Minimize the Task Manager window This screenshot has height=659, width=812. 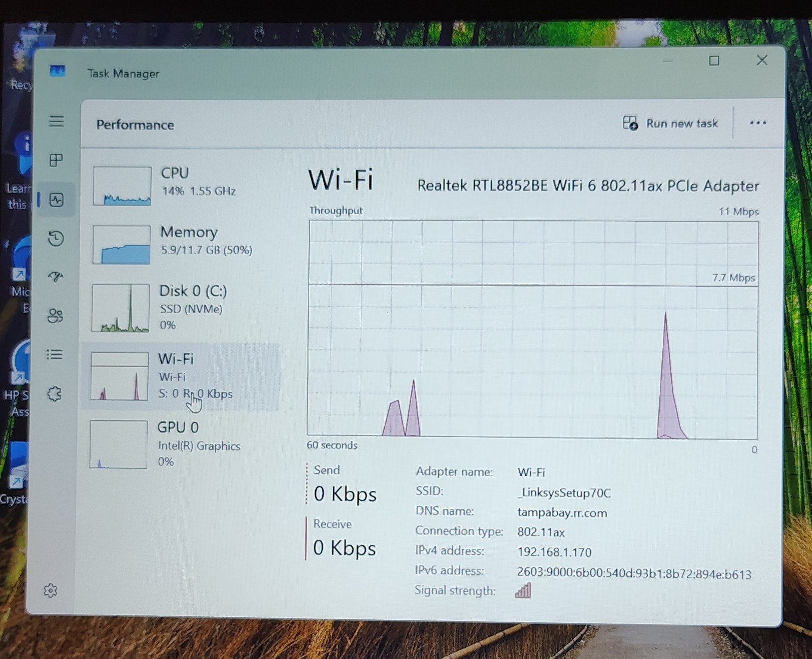(668, 61)
